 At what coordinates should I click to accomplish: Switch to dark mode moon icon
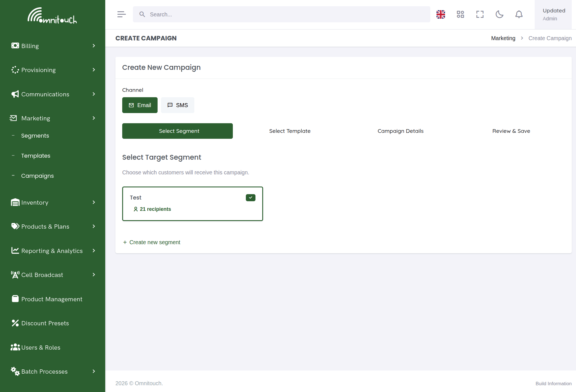point(499,14)
